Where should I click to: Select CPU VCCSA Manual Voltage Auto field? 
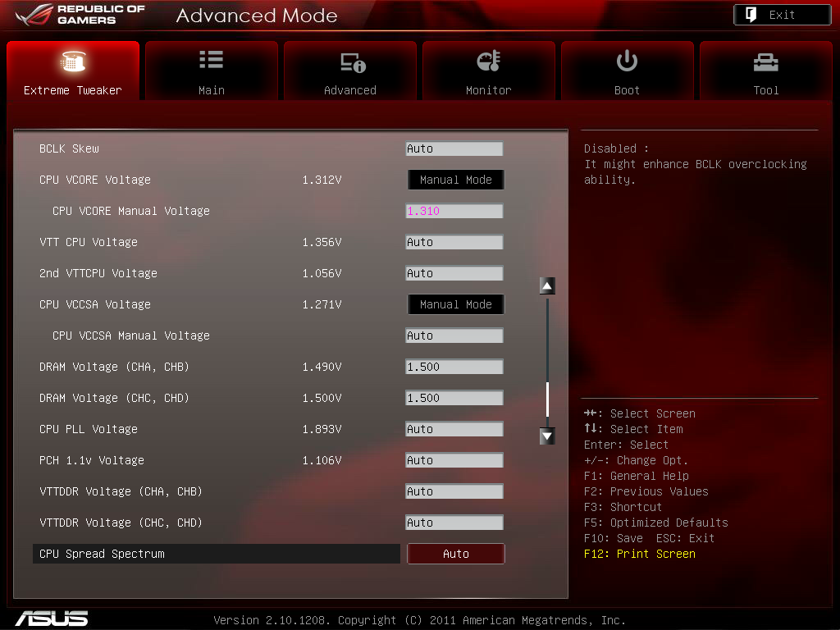coord(454,336)
